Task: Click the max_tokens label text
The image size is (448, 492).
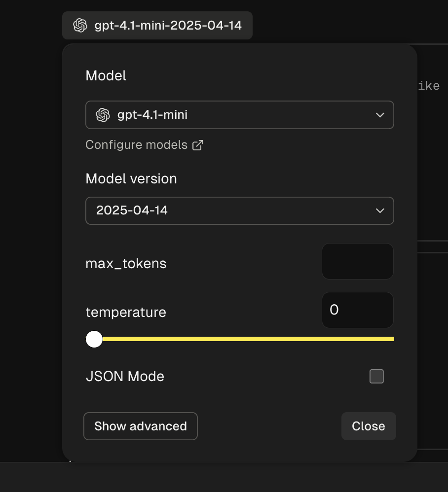Action: click(126, 263)
